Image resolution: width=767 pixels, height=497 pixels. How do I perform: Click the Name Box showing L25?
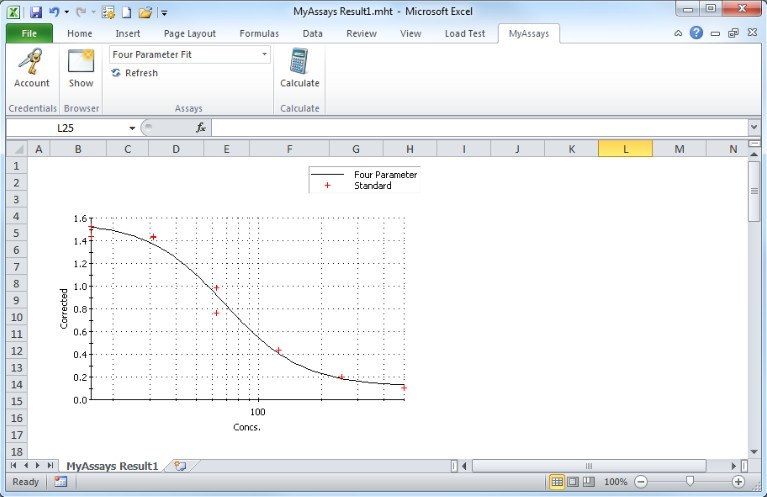point(66,128)
